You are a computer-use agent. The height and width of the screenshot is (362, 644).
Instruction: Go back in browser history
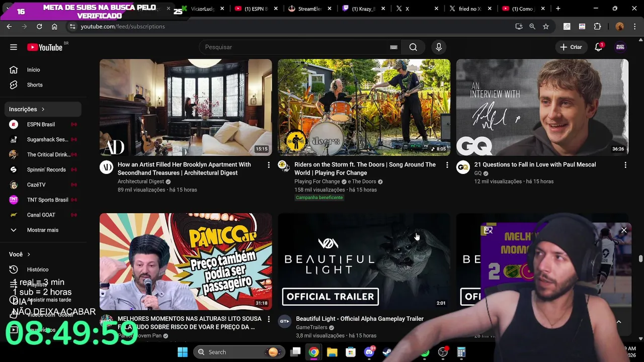(9, 27)
